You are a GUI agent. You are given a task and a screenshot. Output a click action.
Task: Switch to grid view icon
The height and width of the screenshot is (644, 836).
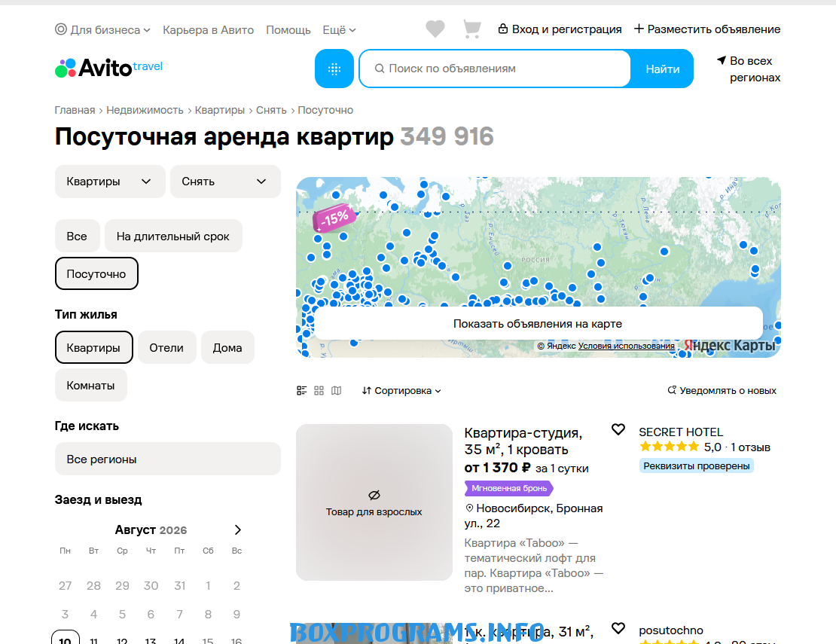[x=319, y=391]
